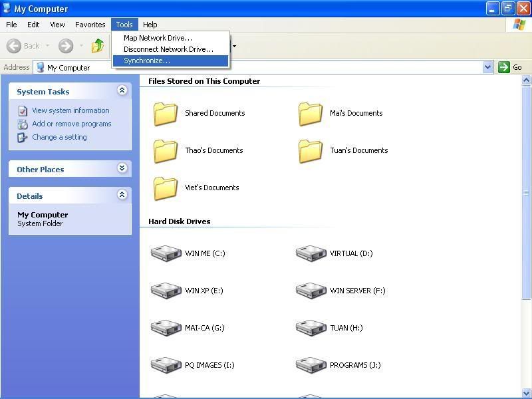532x399 pixels.
Task: Click the View system information icon
Action: 23,110
